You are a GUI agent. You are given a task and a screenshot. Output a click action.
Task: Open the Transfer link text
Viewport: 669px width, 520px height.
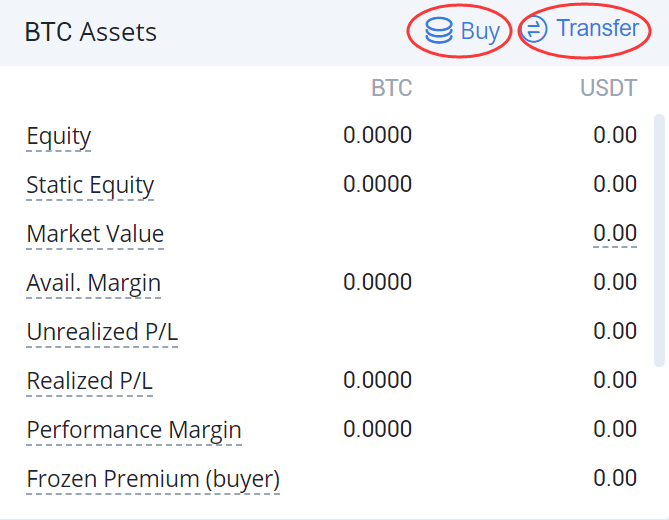pos(598,29)
